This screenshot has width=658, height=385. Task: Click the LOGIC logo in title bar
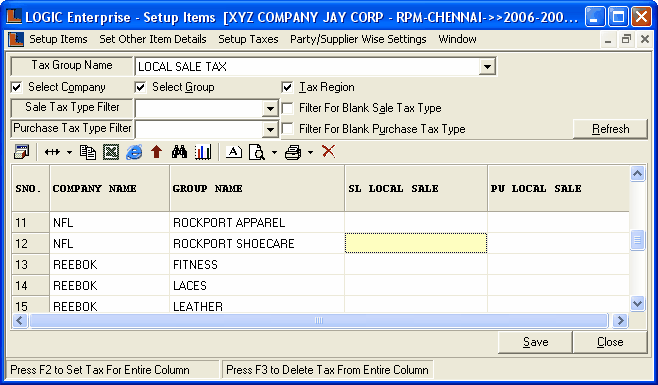pos(14,16)
